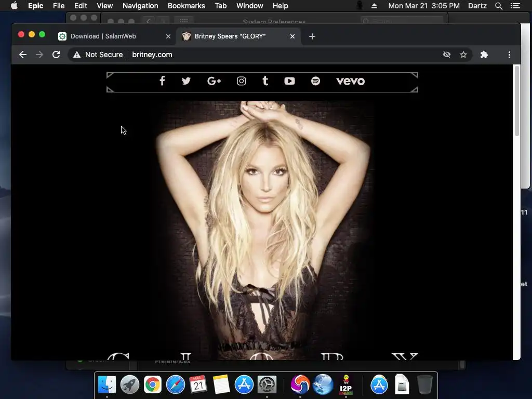Open the Extensions puzzle icon

point(484,55)
